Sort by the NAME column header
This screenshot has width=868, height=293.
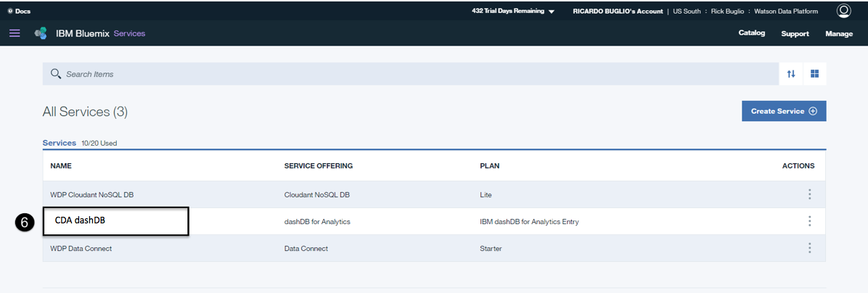61,166
